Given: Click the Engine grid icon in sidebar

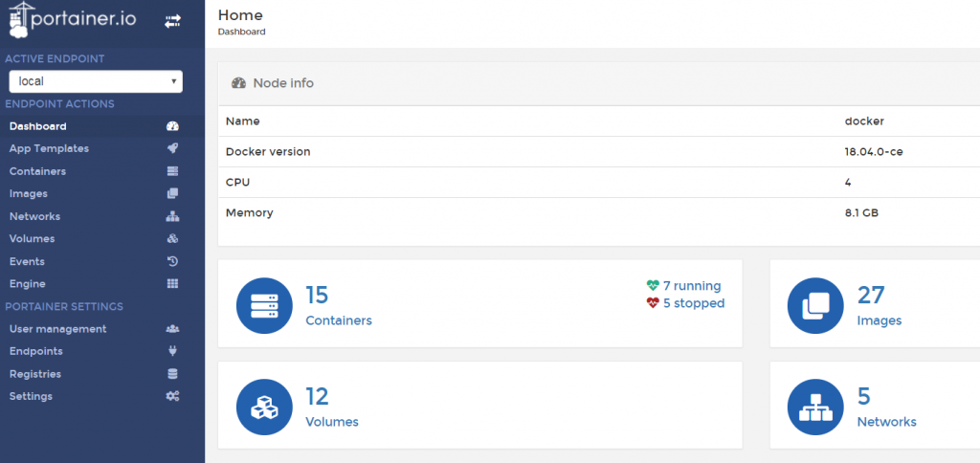Looking at the screenshot, I should click(172, 284).
